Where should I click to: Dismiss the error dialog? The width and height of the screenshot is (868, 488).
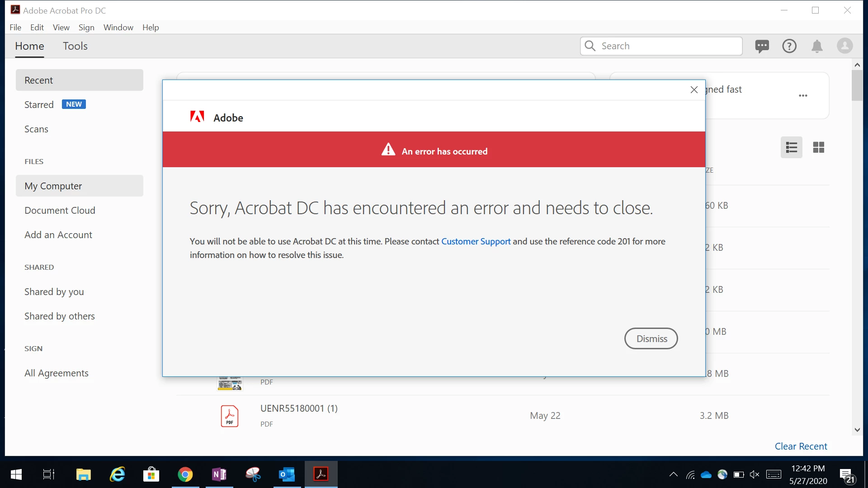[651, 338]
